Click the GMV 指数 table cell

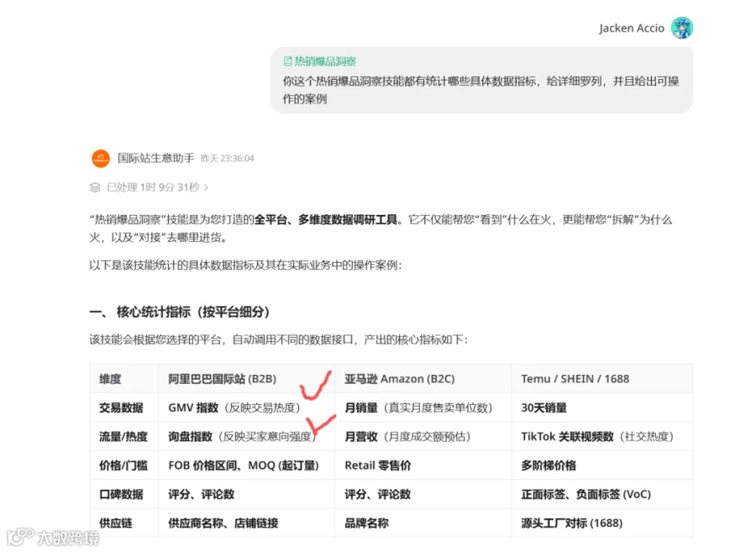coord(246,407)
